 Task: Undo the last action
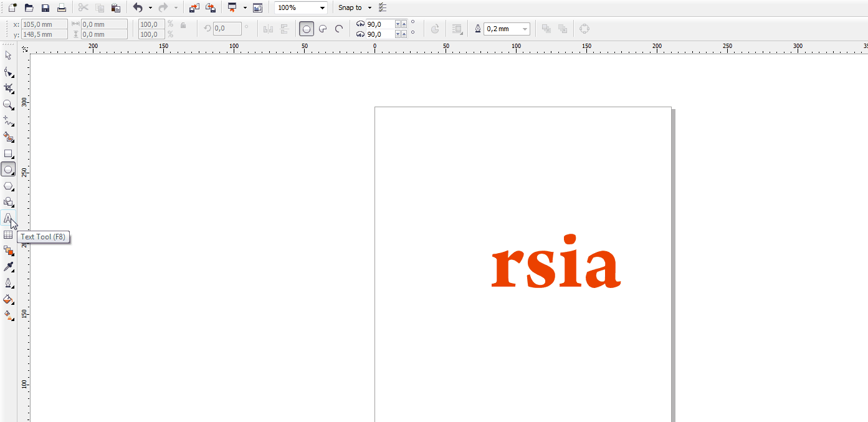[138, 7]
